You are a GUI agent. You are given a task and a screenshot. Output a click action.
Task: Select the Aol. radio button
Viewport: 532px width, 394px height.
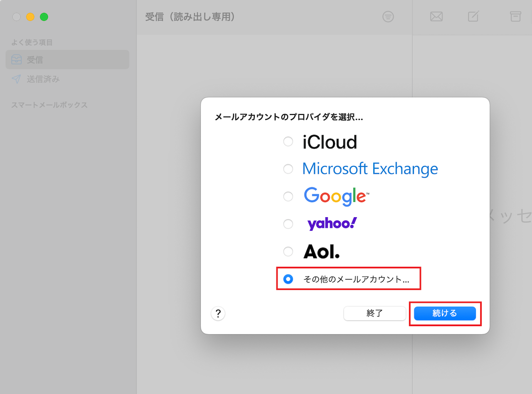(288, 251)
